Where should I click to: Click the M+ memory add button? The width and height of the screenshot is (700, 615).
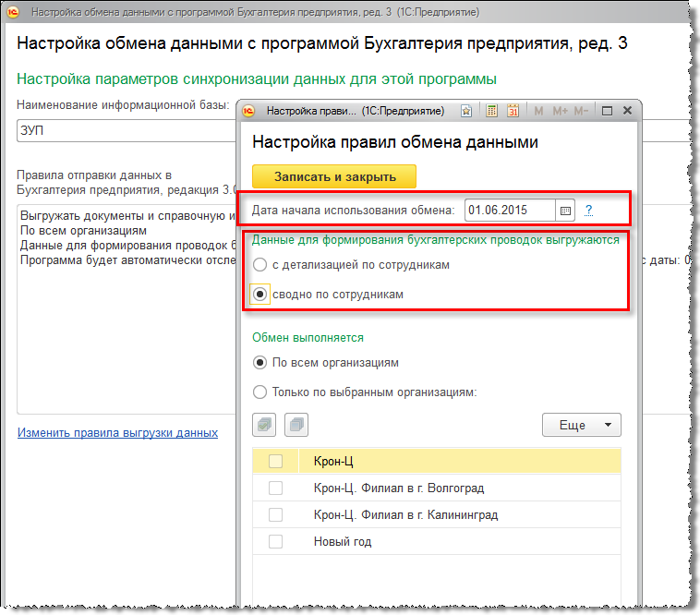click(560, 111)
